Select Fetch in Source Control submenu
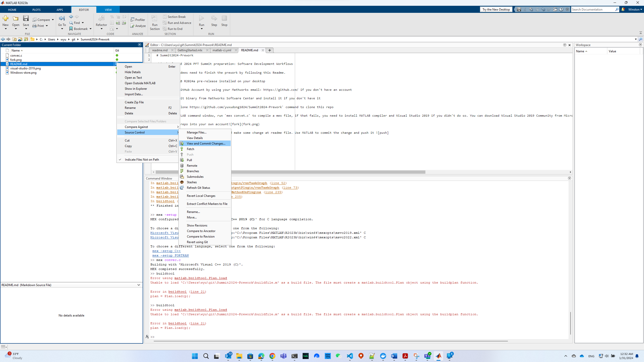The height and width of the screenshot is (362, 644). pyautogui.click(x=190, y=149)
